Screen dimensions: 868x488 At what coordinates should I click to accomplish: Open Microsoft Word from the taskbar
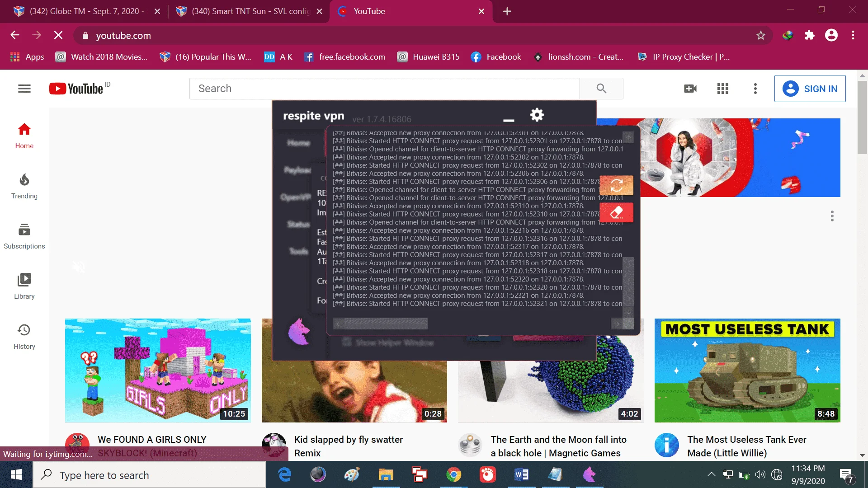point(521,474)
